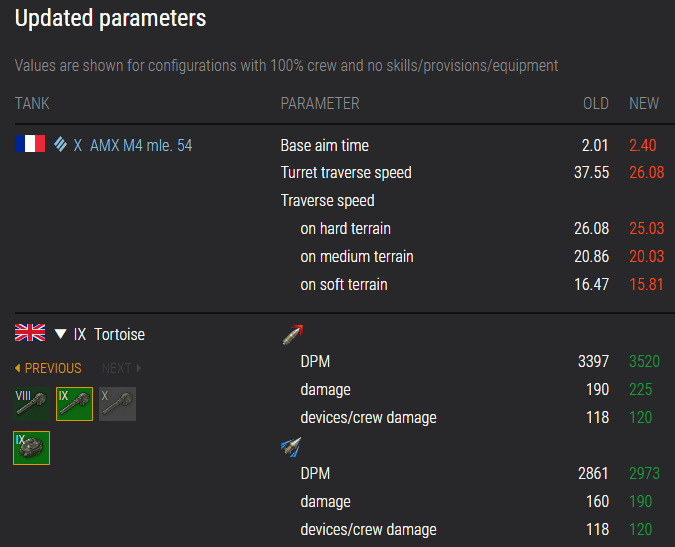Click the OLD column header

[596, 104]
